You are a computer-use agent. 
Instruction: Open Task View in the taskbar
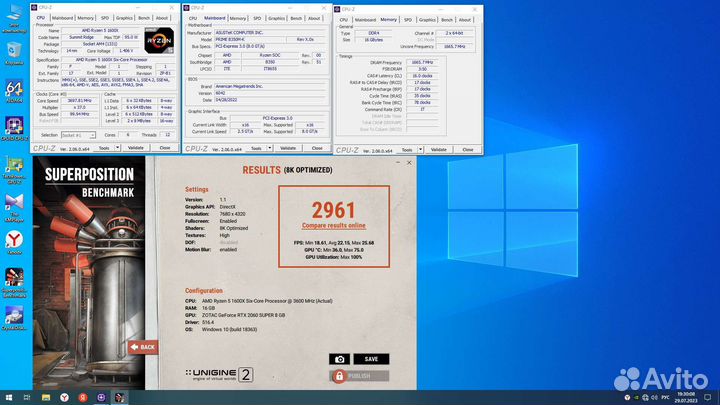pos(27,397)
